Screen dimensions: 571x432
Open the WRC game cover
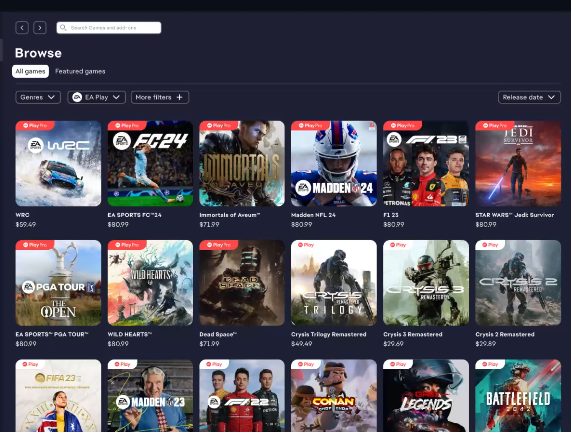[58, 164]
